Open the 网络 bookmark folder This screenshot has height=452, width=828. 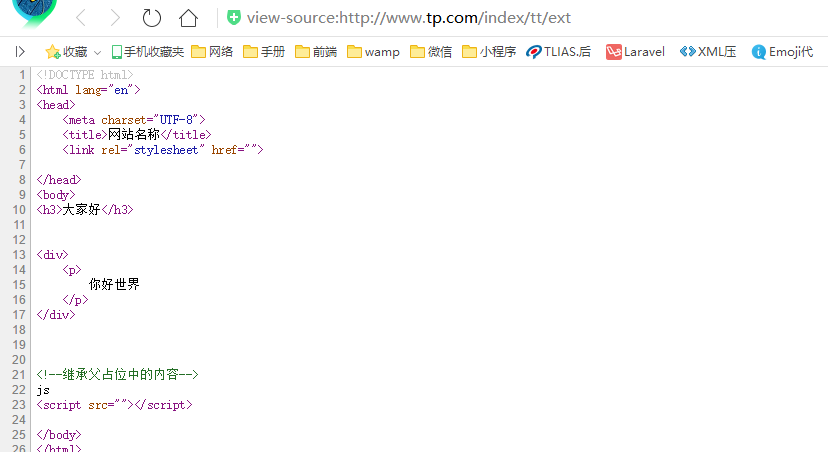212,52
